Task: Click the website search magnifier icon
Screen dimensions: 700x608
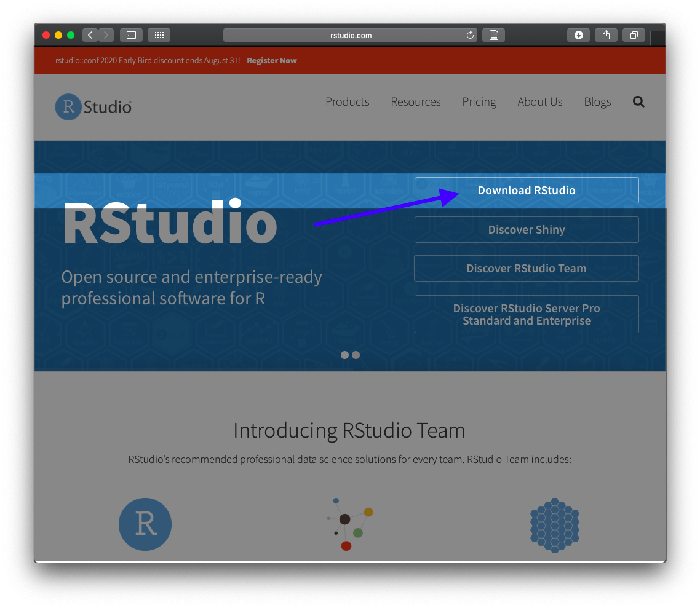Action: pos(638,101)
